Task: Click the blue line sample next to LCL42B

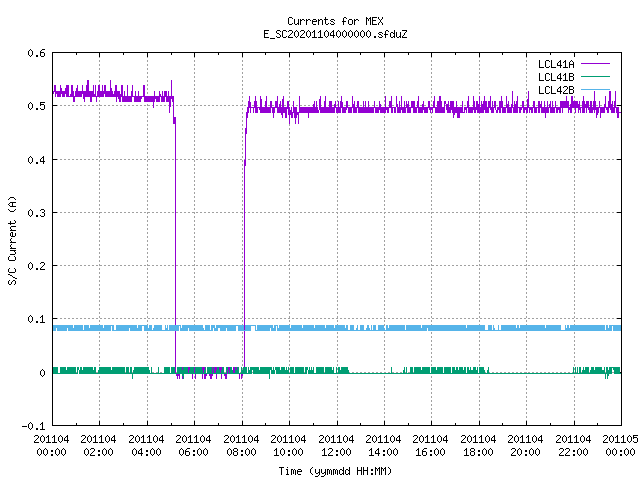Action: [x=595, y=89]
